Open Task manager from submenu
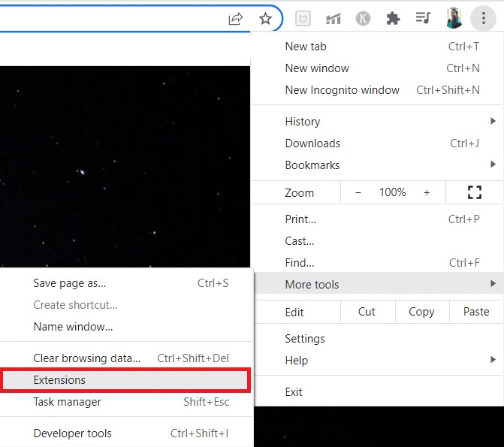This screenshot has width=504, height=447. tap(126, 402)
